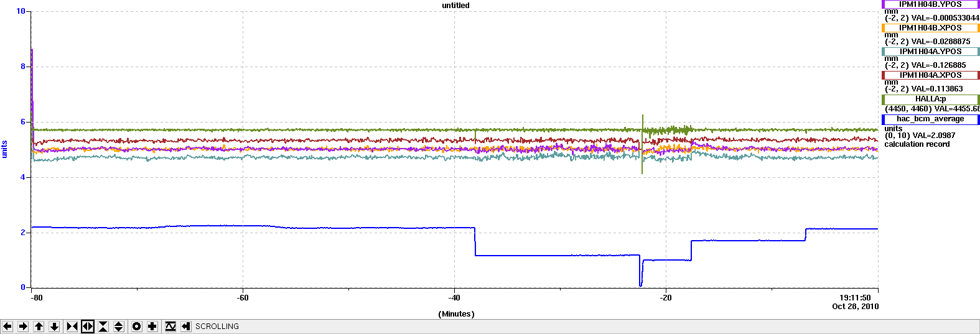Toggle the waveform graph mode icon
Viewport: 980px width, 334px height.
click(170, 327)
